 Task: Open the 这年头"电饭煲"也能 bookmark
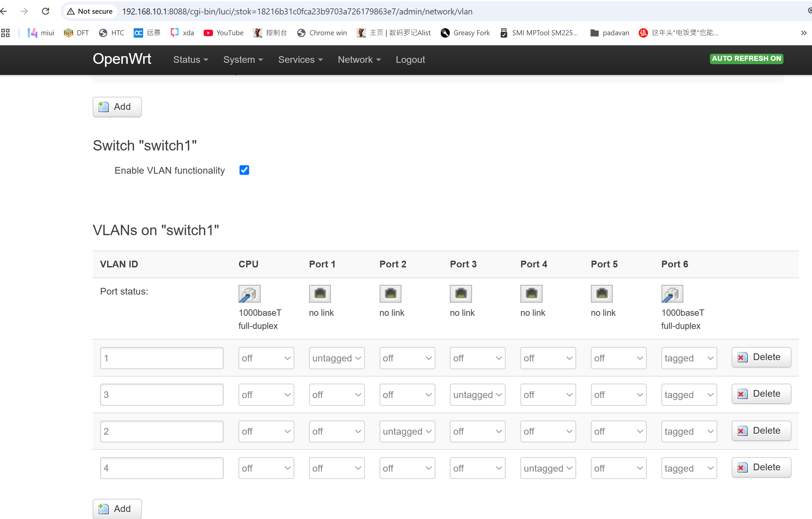pyautogui.click(x=679, y=33)
